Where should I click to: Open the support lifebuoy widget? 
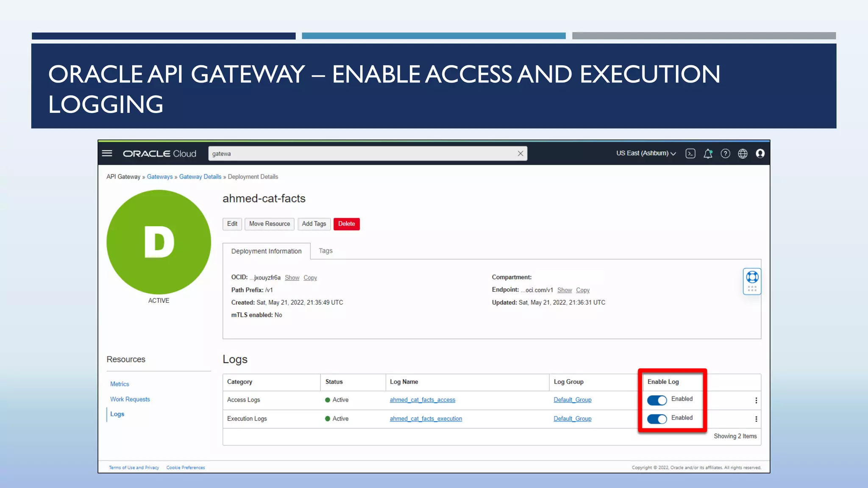pos(752,281)
